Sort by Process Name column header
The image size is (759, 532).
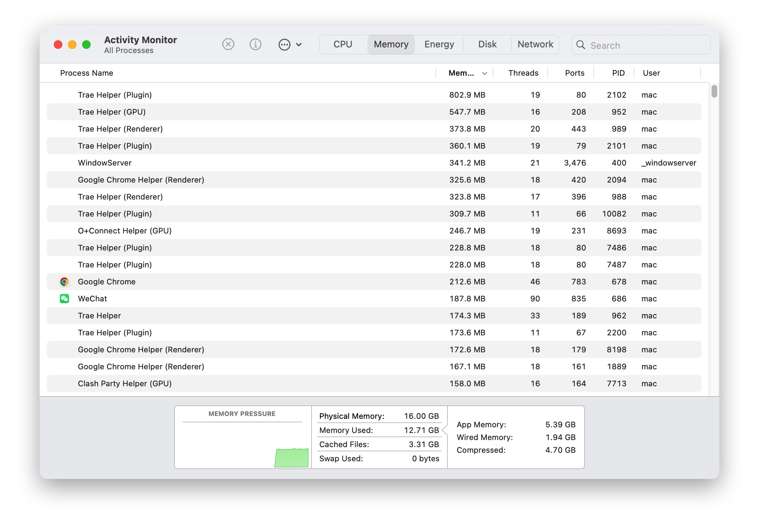click(87, 73)
